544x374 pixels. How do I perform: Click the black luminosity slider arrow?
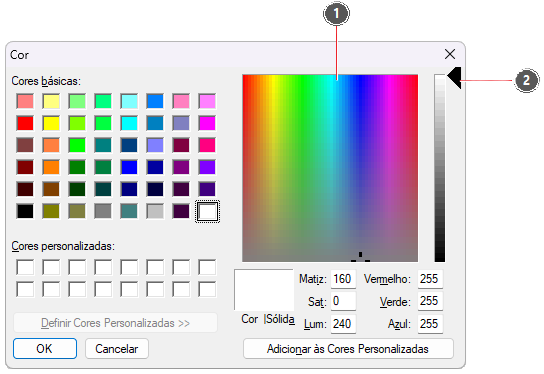(x=455, y=77)
